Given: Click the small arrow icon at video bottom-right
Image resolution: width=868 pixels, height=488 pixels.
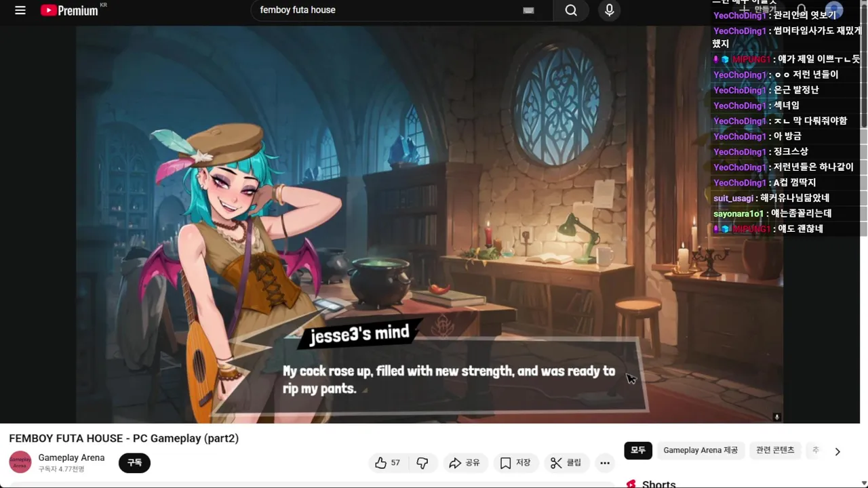Looking at the screenshot, I should (777, 417).
